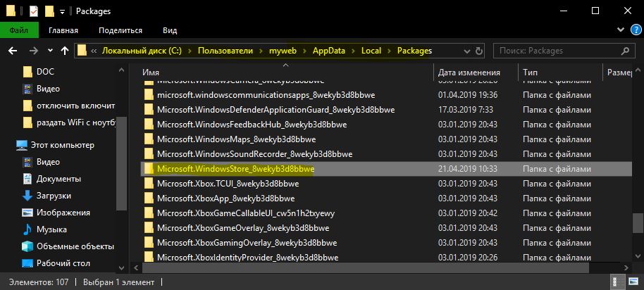Select Microsoft.XboxGameCallableUI_cw5n1h2txyewy folder
The height and width of the screenshot is (290, 644).
point(246,213)
